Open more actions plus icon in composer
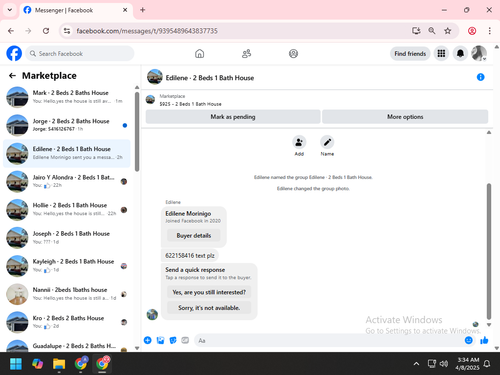The image size is (500, 375). 147,340
